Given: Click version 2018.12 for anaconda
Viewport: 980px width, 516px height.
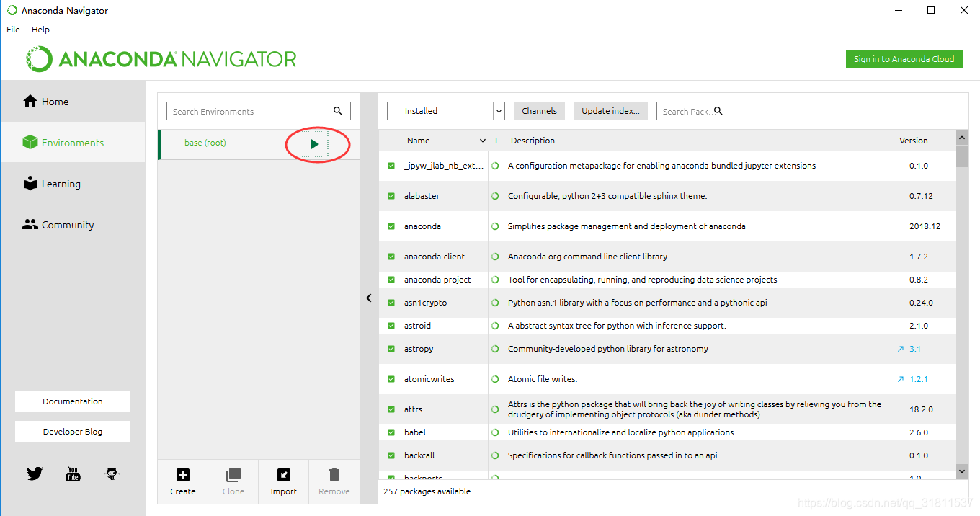Looking at the screenshot, I should (925, 226).
